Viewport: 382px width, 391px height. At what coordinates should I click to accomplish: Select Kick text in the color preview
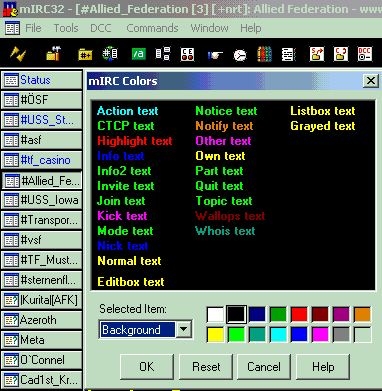(x=122, y=216)
